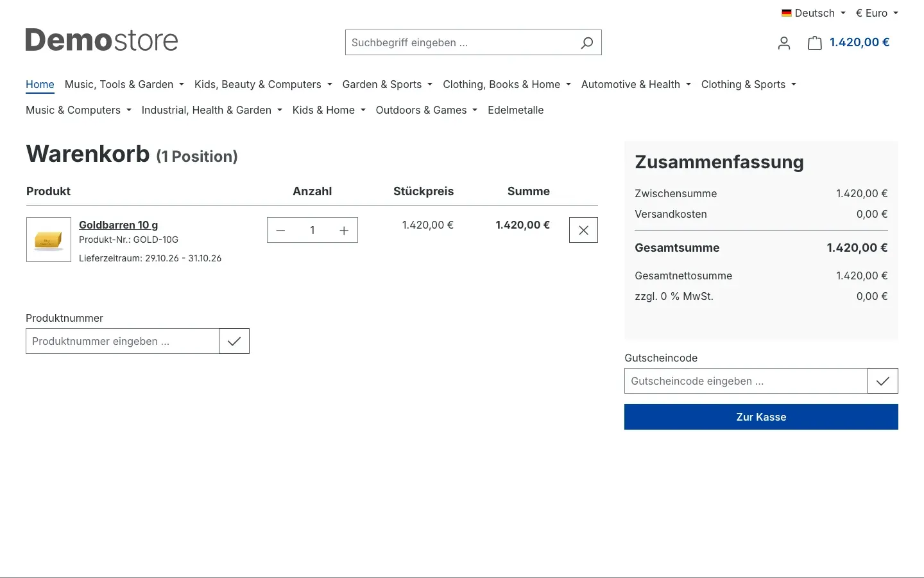Click the Versandkosten label
Image resolution: width=924 pixels, height=578 pixels.
(x=671, y=215)
